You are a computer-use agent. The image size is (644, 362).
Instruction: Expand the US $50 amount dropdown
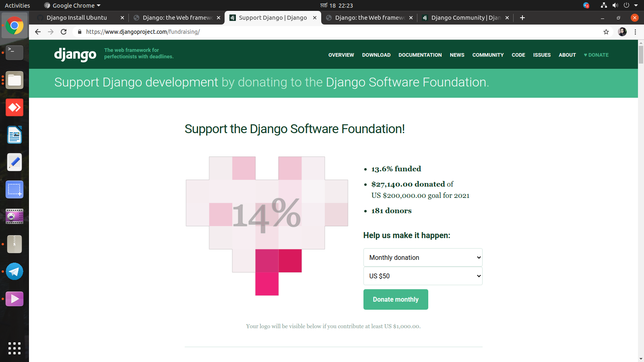[423, 276]
